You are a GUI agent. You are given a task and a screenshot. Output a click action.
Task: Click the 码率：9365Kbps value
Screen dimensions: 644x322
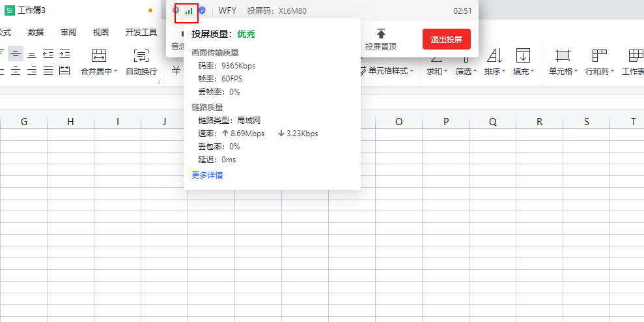click(227, 65)
